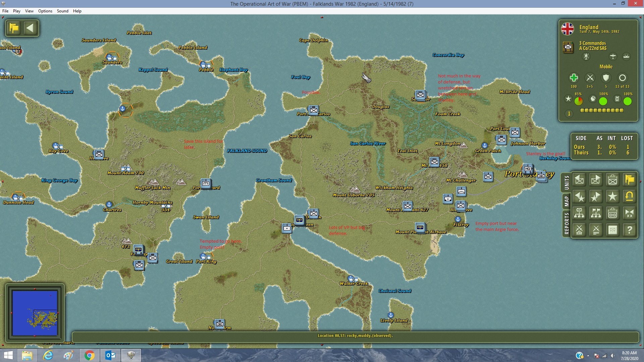Viewport: 644px width, 362px height.
Task: Open the Sound menu
Action: [x=62, y=11]
